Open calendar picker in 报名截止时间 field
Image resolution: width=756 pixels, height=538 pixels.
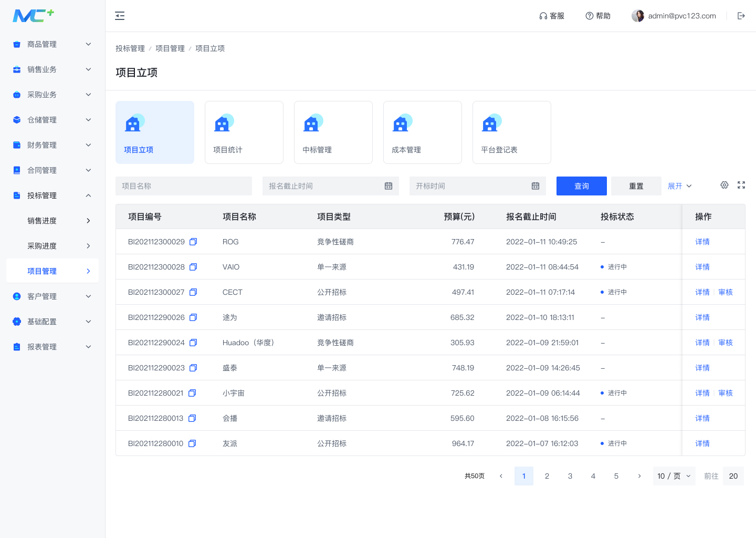click(x=388, y=186)
